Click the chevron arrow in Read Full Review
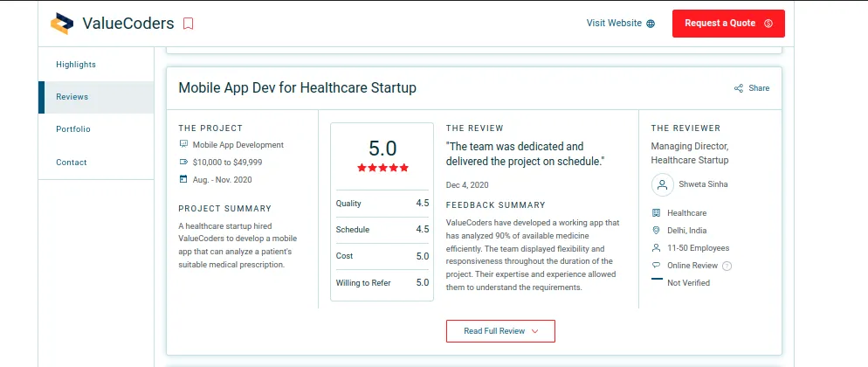 (x=534, y=331)
